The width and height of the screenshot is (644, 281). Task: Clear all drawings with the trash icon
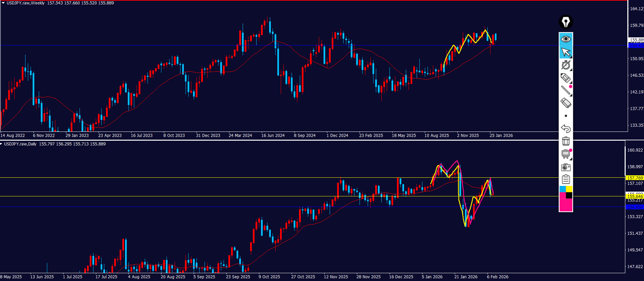coord(566,141)
